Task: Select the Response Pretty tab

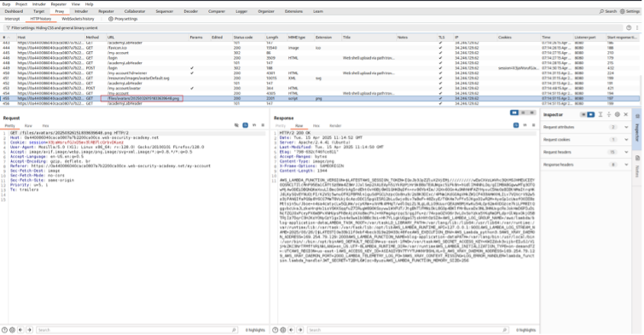Action: click(x=281, y=125)
